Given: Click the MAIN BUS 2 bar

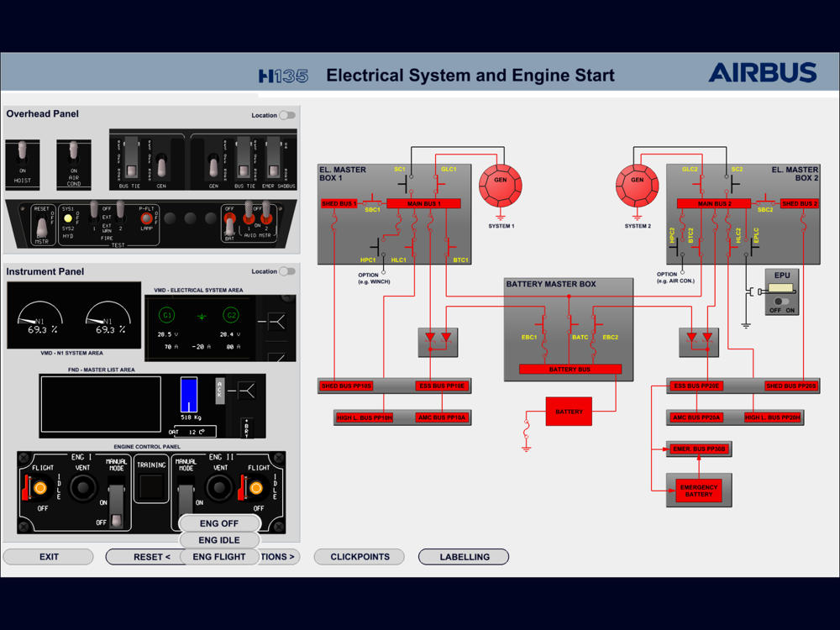Looking at the screenshot, I should [x=715, y=203].
